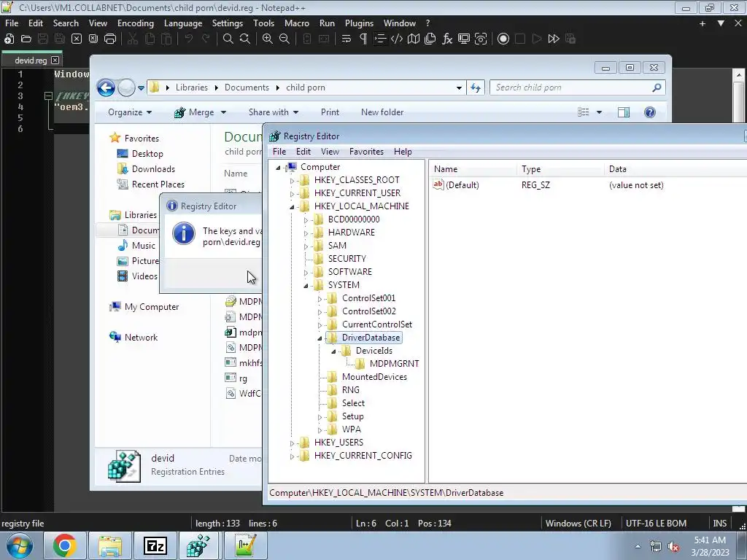The image size is (747, 560).
Task: Open the document list down-arrow in Notepad++ menu bar
Action: 721,23
